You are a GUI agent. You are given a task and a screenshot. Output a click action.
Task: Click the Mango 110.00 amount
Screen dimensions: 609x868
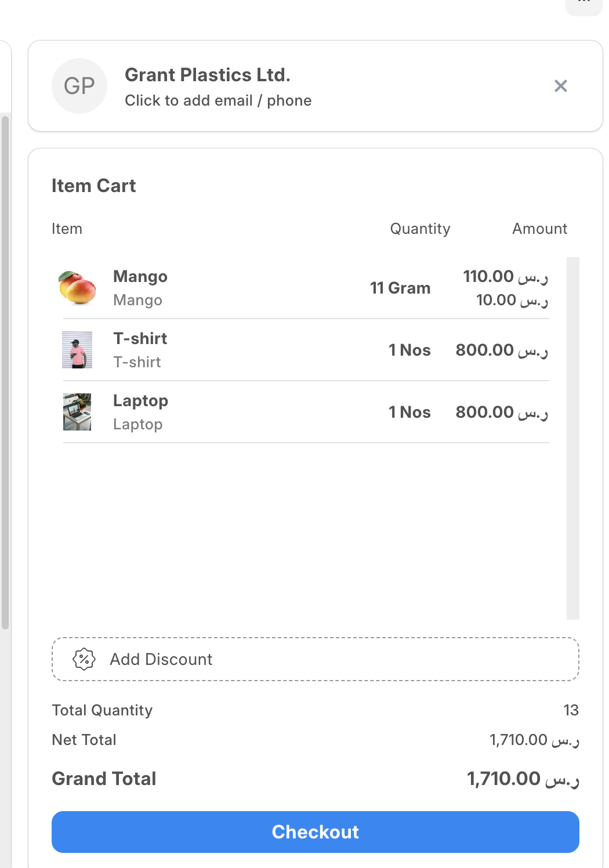point(505,277)
